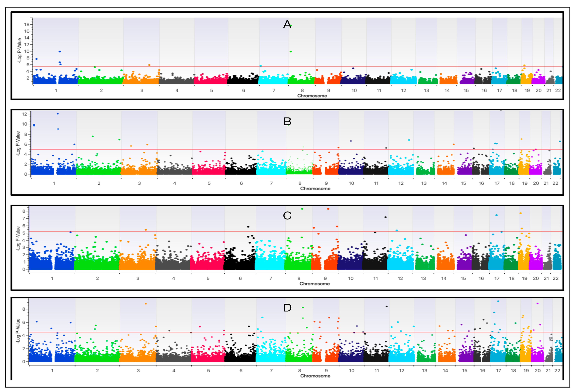Click the y-axis tick value 7 in panel C
This screenshot has width=575, height=392.
click(x=24, y=218)
